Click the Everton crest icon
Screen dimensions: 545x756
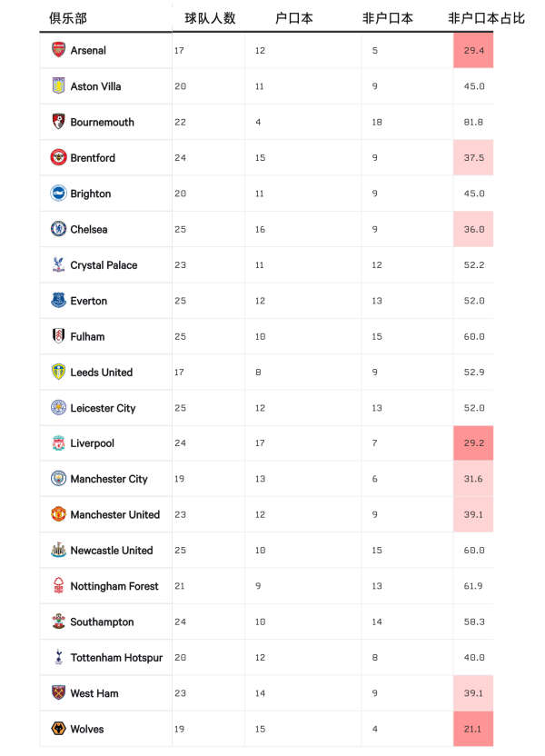(x=58, y=300)
